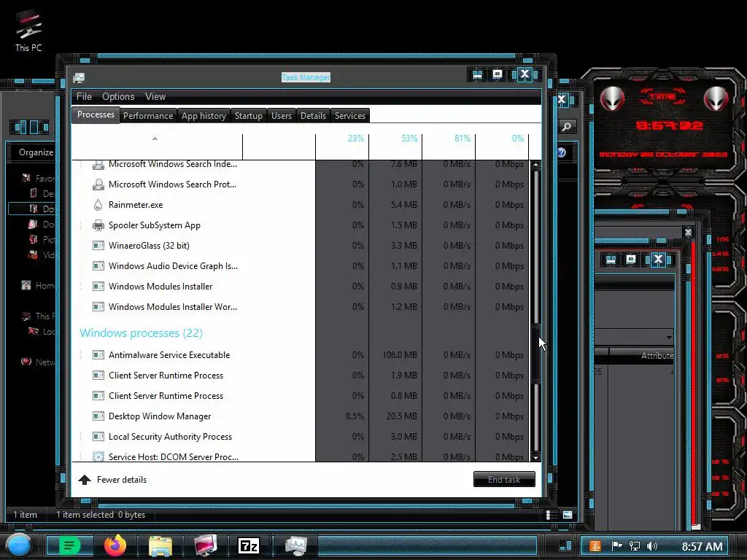Viewport: 747px width, 560px height.
Task: Select the Windows Modules Installer Worker row
Action: tap(300, 307)
